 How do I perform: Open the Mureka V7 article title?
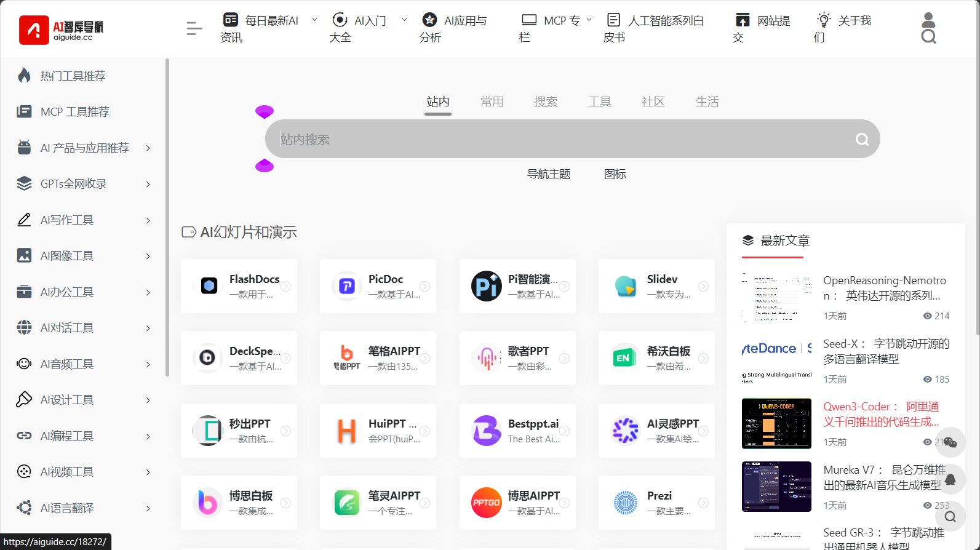pyautogui.click(x=885, y=477)
